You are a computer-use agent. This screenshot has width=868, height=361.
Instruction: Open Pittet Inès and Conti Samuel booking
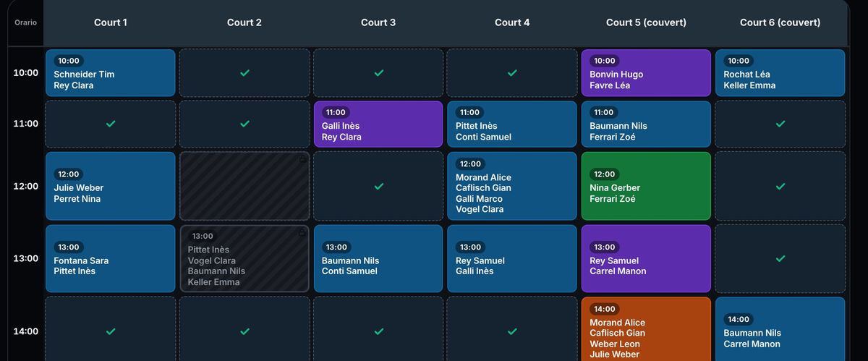click(x=512, y=124)
